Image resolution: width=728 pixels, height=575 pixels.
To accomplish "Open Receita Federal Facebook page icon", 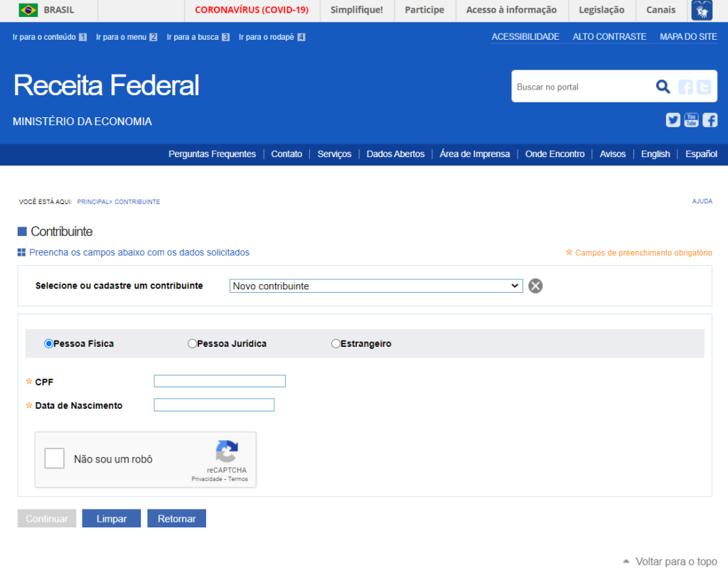I will [710, 119].
